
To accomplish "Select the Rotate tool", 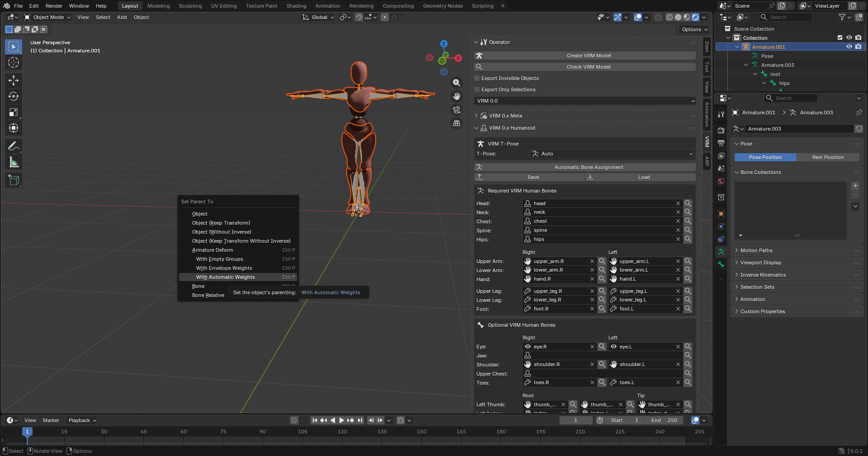I will [x=14, y=96].
